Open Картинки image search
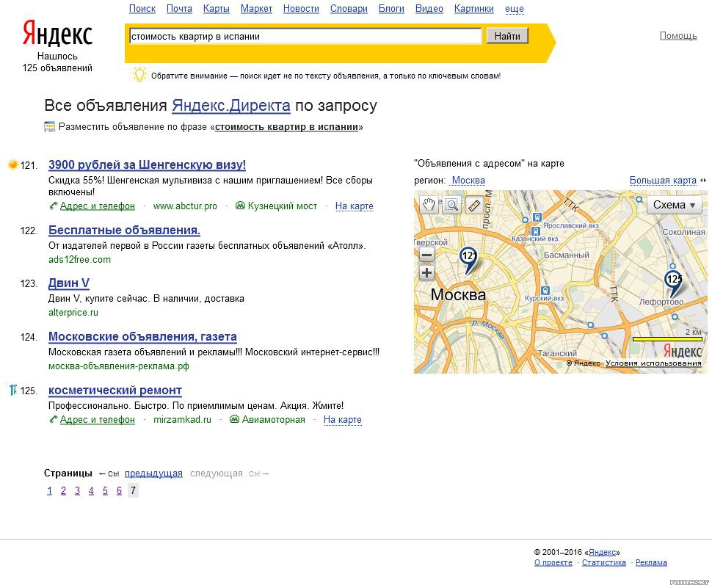Screen dimensions: 712x588 tap(474, 9)
